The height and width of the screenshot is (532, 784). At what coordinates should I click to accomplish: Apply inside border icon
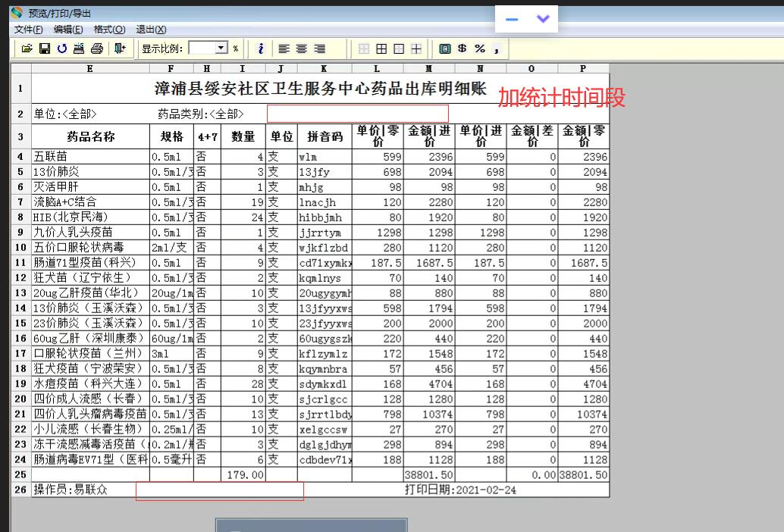click(416, 49)
